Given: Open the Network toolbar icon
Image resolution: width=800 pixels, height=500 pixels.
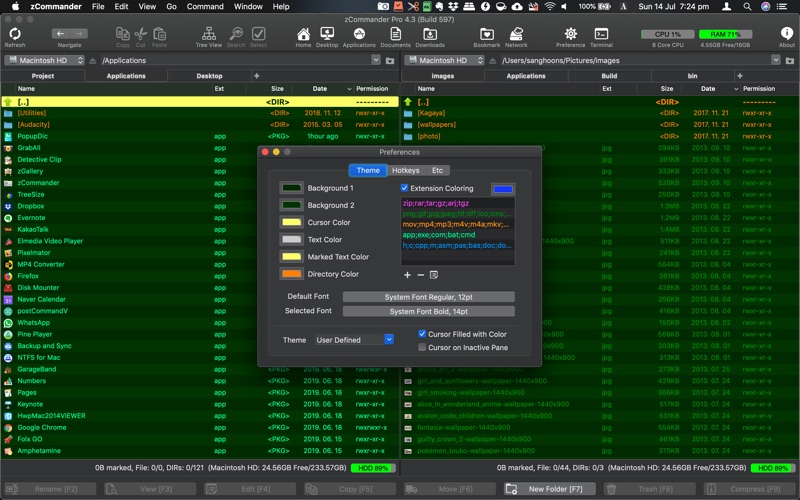Looking at the screenshot, I should 516,35.
